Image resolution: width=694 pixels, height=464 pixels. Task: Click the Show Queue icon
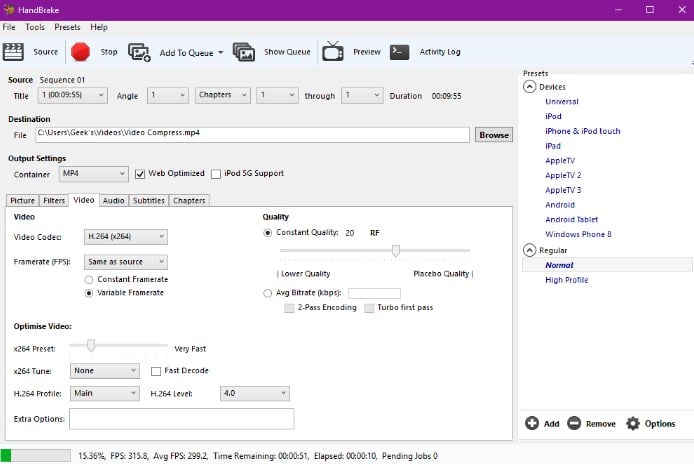point(244,52)
